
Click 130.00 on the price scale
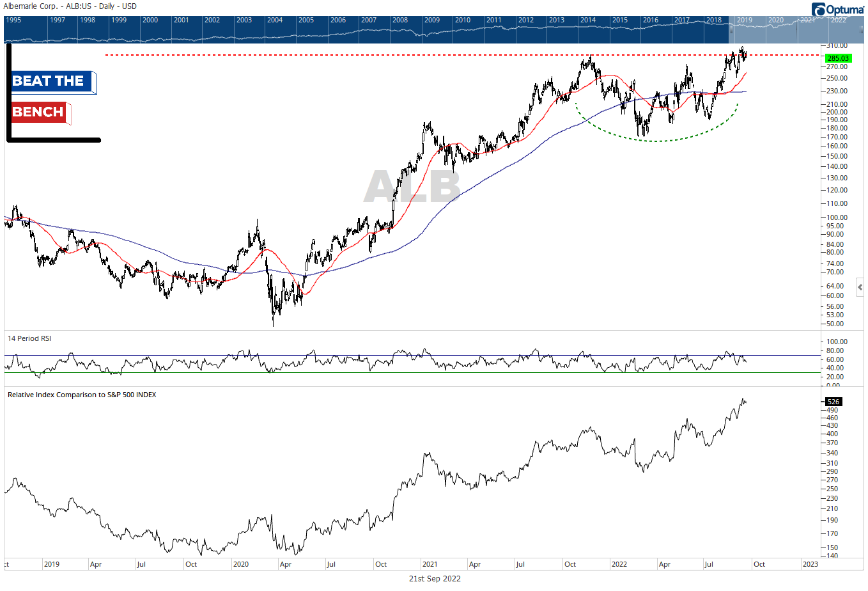837,178
